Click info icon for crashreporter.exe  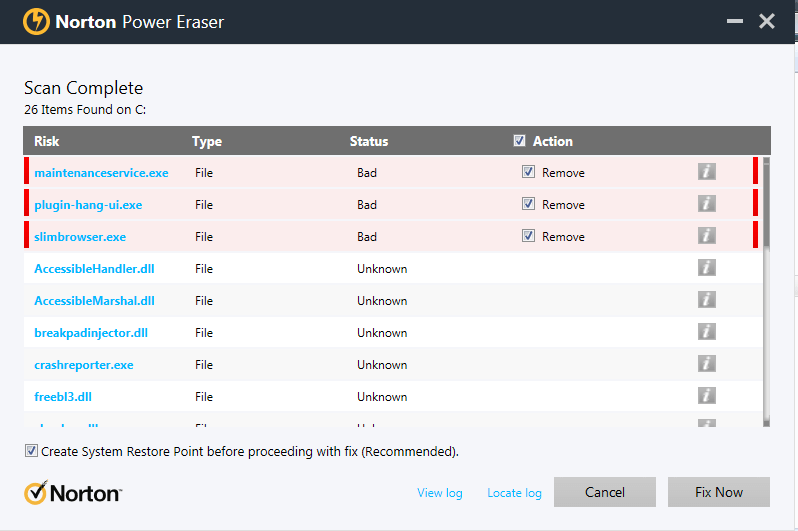pos(707,364)
